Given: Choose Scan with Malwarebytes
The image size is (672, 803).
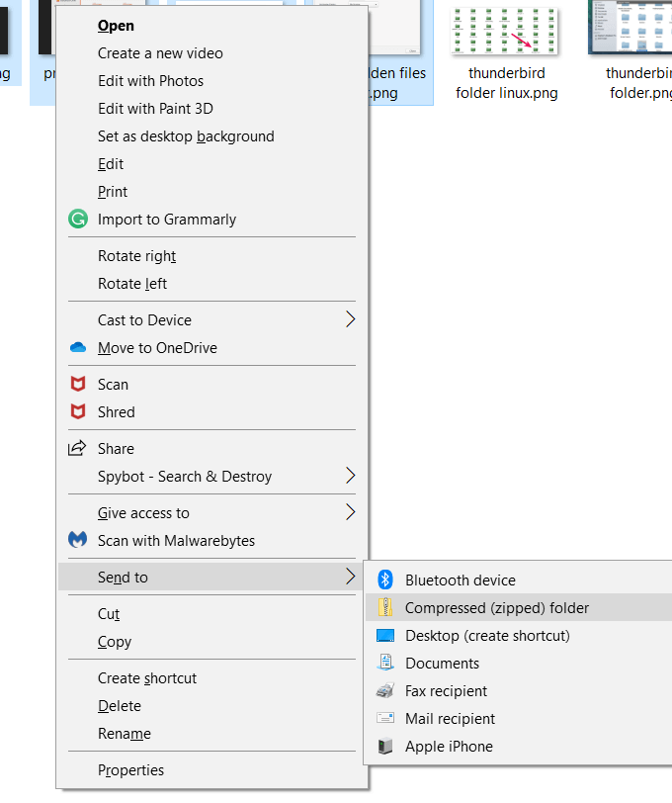Looking at the screenshot, I should (x=211, y=541).
